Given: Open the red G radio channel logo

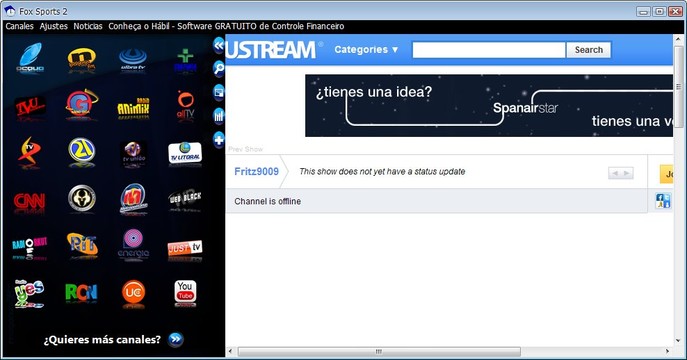Looking at the screenshot, I should coord(81,103).
